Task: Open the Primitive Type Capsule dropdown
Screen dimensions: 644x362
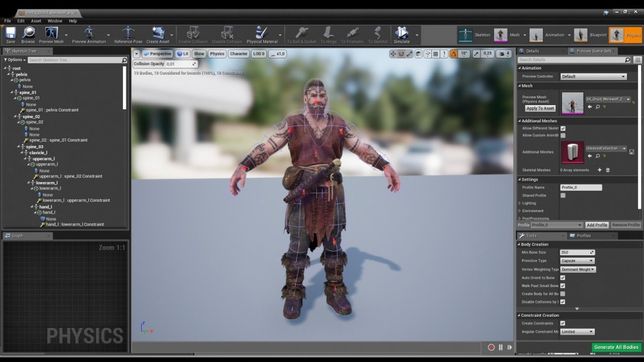Action: (x=577, y=261)
